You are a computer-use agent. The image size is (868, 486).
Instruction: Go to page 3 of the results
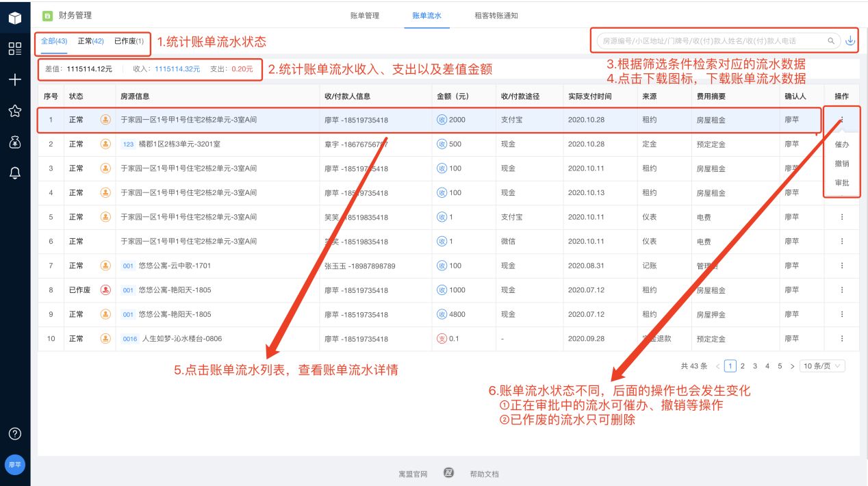tap(755, 366)
